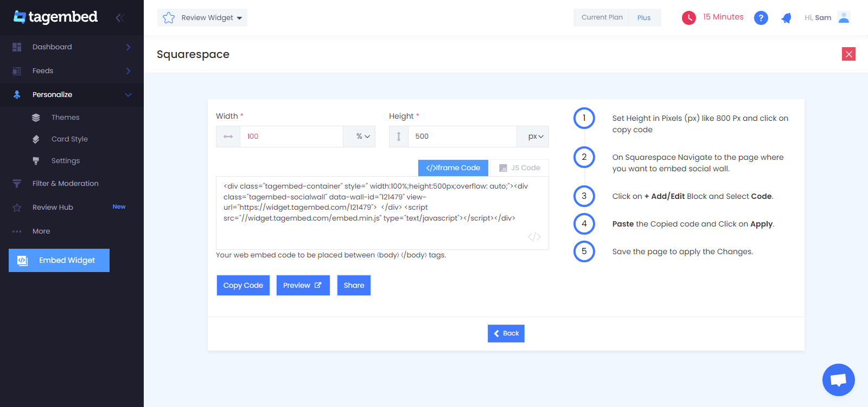Click 'Save the page to apply the Changes.' text
The image size is (868, 407).
click(x=682, y=252)
